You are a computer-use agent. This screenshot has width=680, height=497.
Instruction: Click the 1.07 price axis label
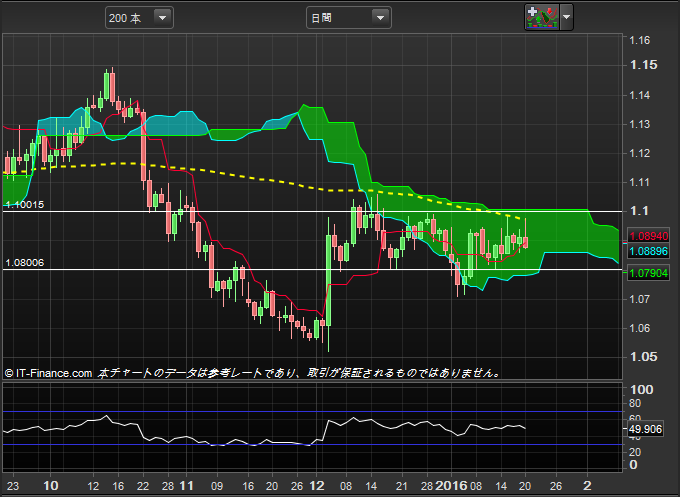(640, 299)
